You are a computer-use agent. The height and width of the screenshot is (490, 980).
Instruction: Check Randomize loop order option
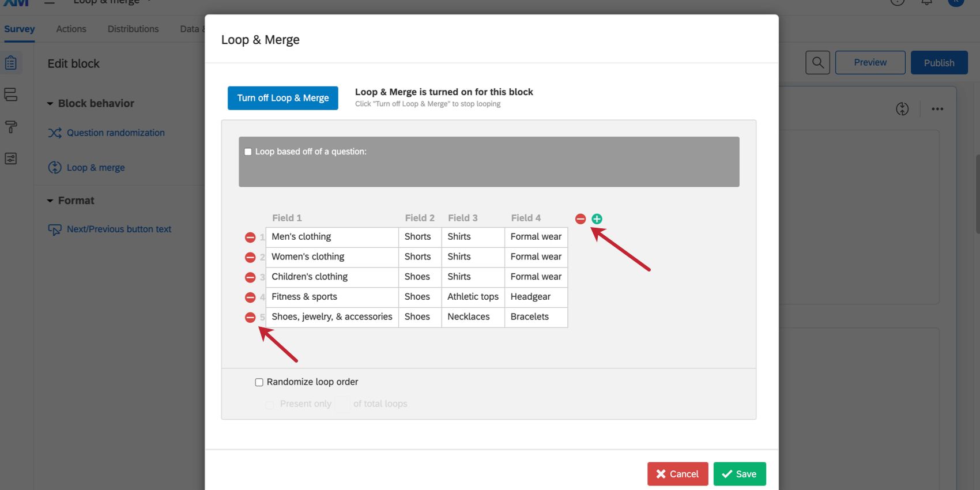point(259,382)
